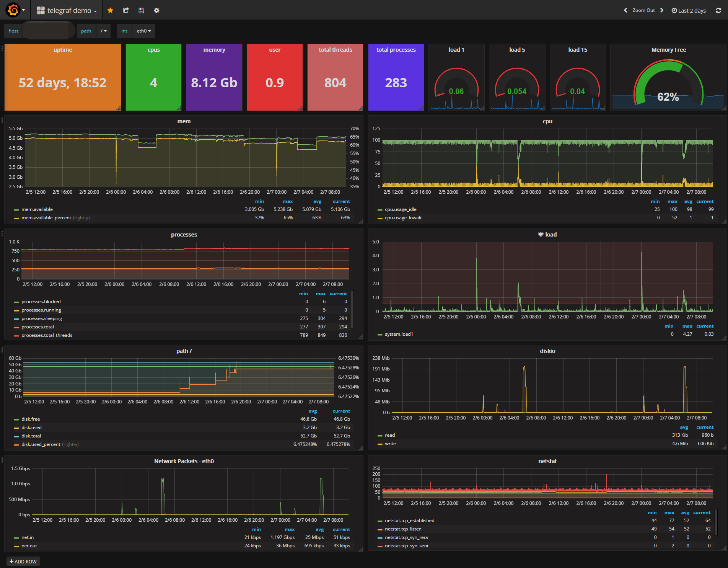The width and height of the screenshot is (728, 568).
Task: Expand the path variable dropdown
Action: [103, 31]
